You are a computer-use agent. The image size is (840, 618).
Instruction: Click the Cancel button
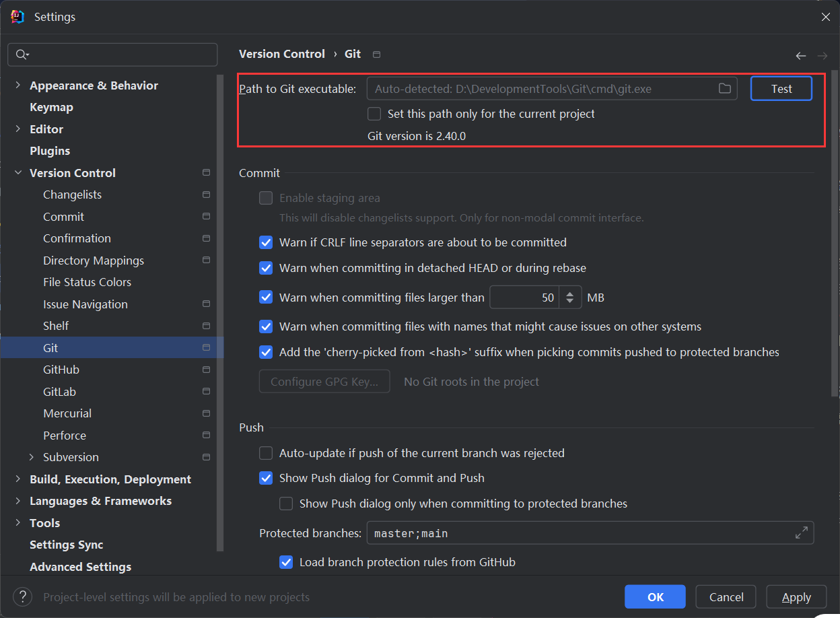[726, 596]
